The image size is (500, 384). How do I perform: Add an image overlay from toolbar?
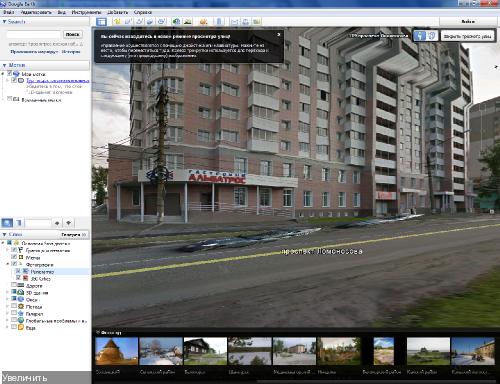click(150, 22)
